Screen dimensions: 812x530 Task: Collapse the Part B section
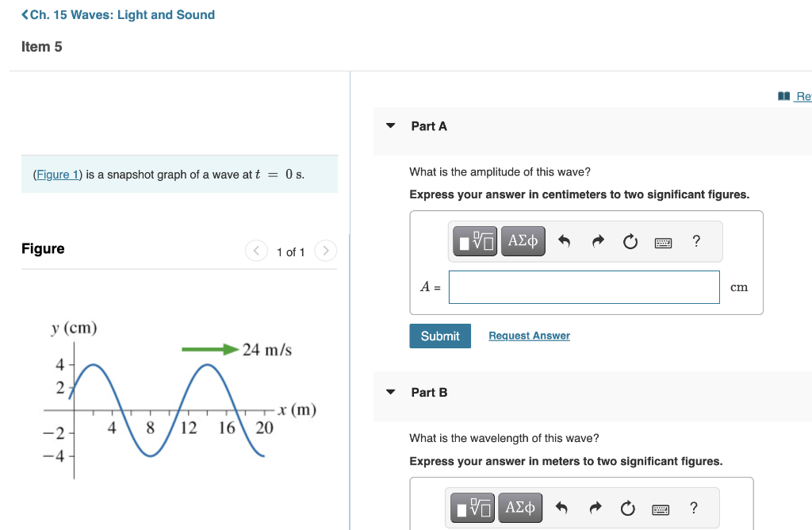390,393
